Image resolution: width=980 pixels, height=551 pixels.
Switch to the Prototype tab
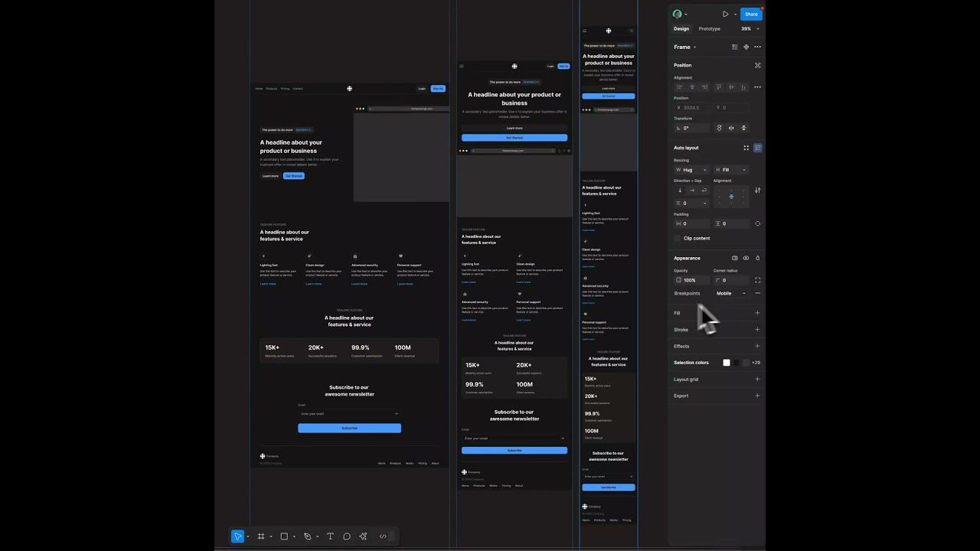pyautogui.click(x=710, y=29)
